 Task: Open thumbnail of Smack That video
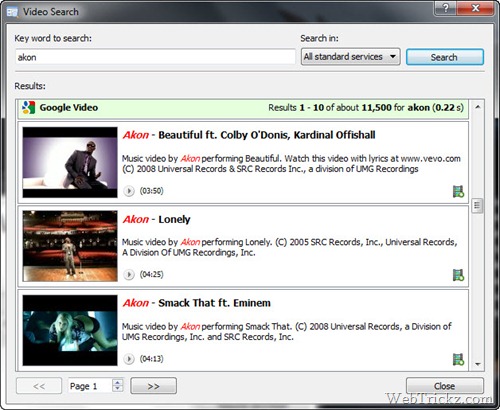[x=70, y=330]
